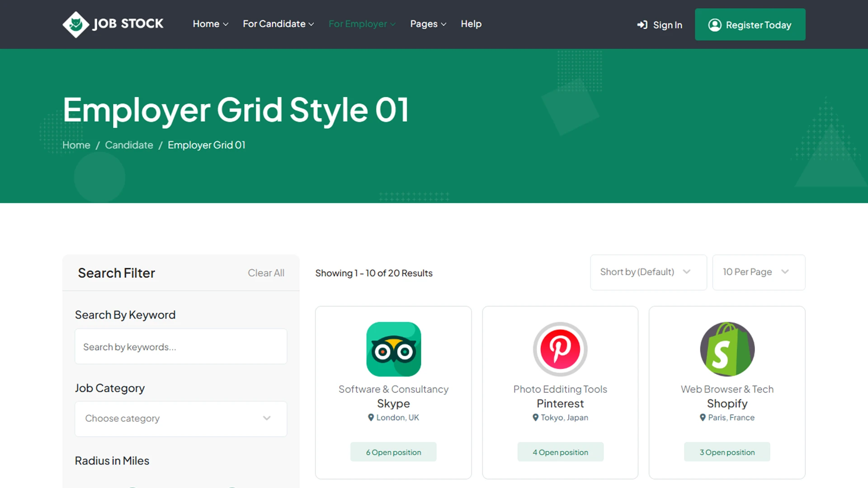868x488 pixels.
Task: Click the location pin next to London, UK
Action: pos(371,418)
